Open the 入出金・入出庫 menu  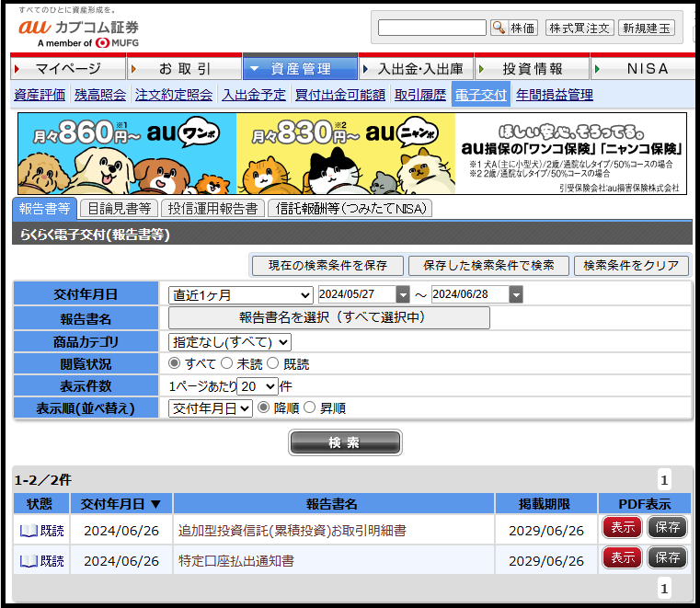click(x=416, y=68)
